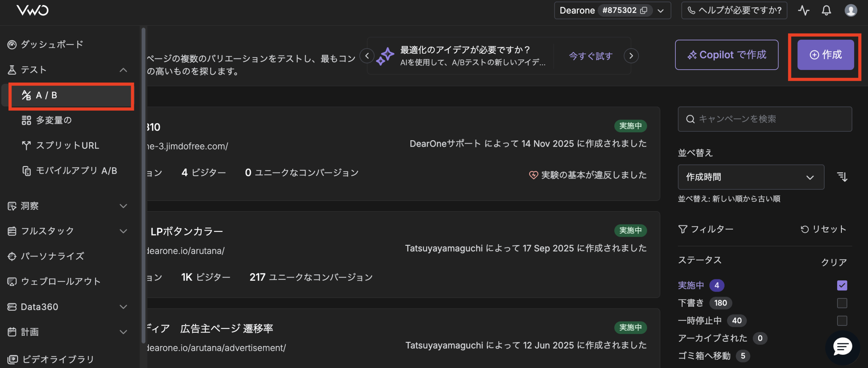Open the notification bell
Screen dimensions: 868x368
click(826, 11)
